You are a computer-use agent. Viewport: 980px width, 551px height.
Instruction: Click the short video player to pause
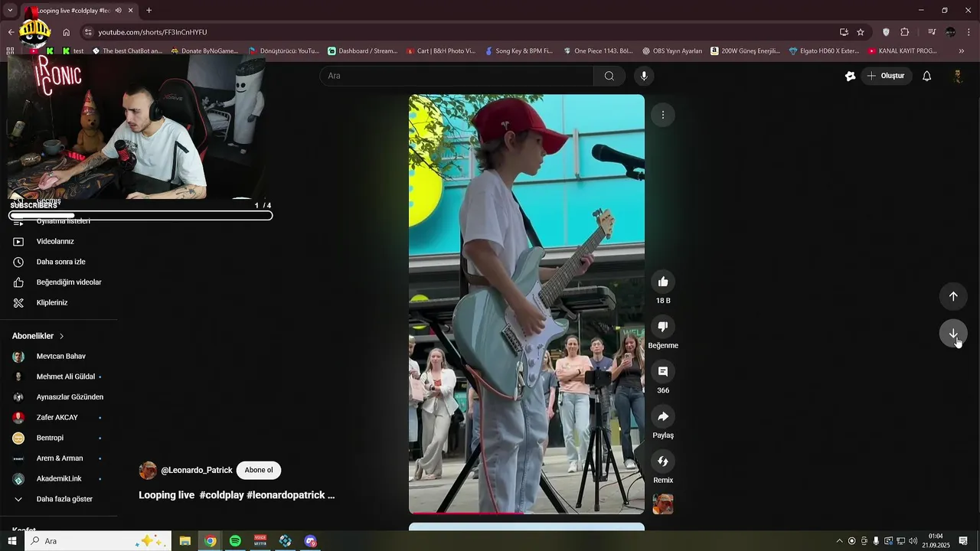click(527, 304)
